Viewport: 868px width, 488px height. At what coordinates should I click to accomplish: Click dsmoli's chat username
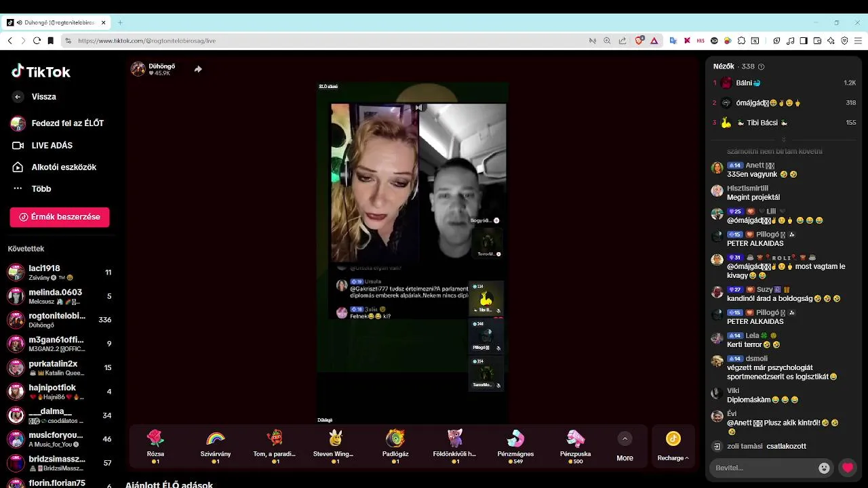[757, 359]
